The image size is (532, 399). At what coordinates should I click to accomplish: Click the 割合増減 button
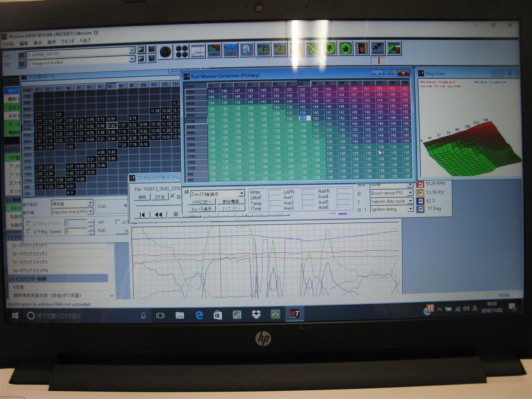[231, 202]
